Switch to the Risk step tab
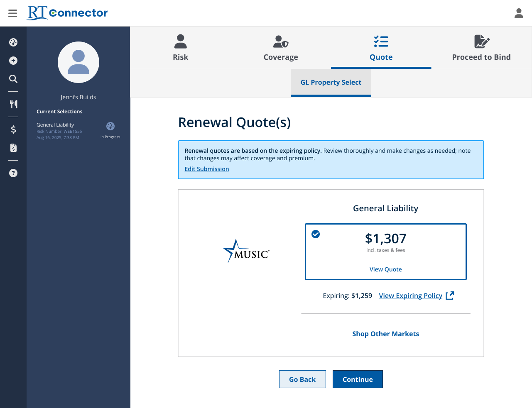The image size is (532, 408). point(180,48)
